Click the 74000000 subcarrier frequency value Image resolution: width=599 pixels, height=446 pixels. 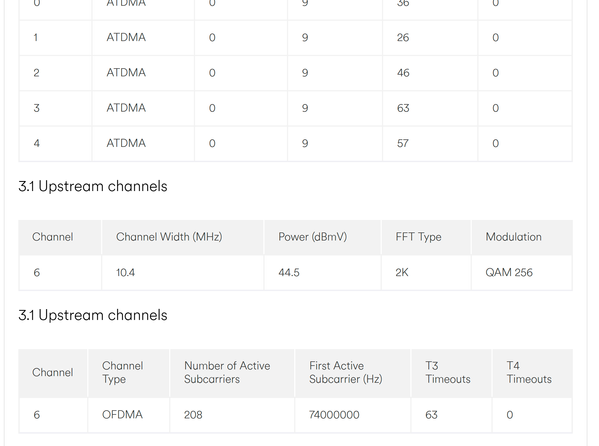334,415
